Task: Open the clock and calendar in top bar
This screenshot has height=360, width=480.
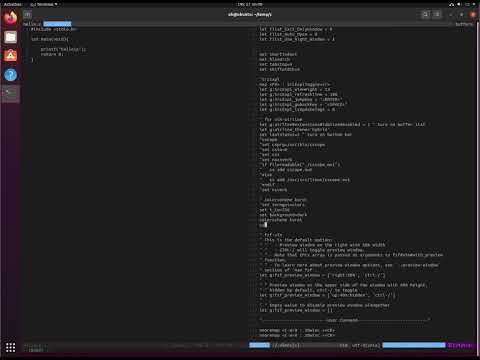Action: coord(250,4)
